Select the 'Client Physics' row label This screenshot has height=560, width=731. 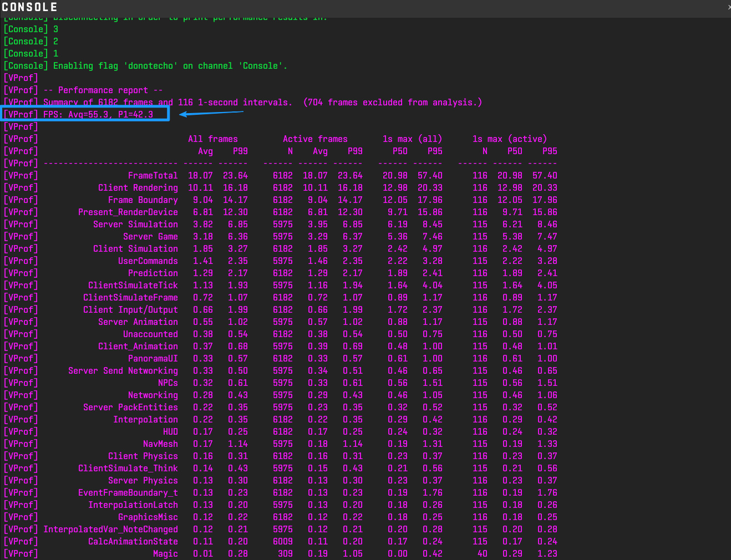(x=143, y=456)
